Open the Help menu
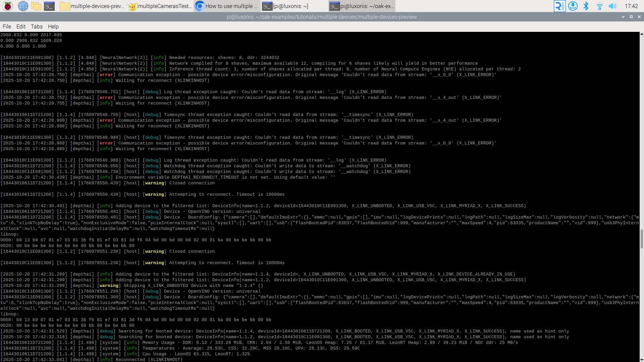The width and height of the screenshot is (644, 362). tap(53, 26)
